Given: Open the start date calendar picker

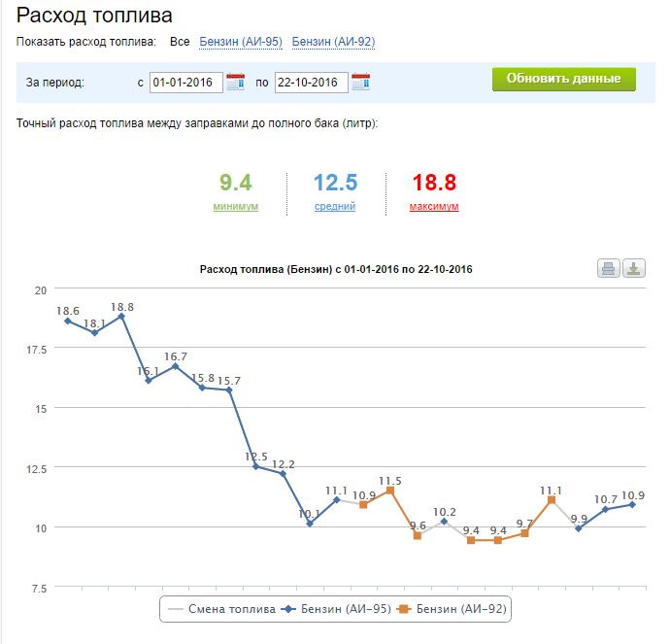Looking at the screenshot, I should click(x=235, y=83).
